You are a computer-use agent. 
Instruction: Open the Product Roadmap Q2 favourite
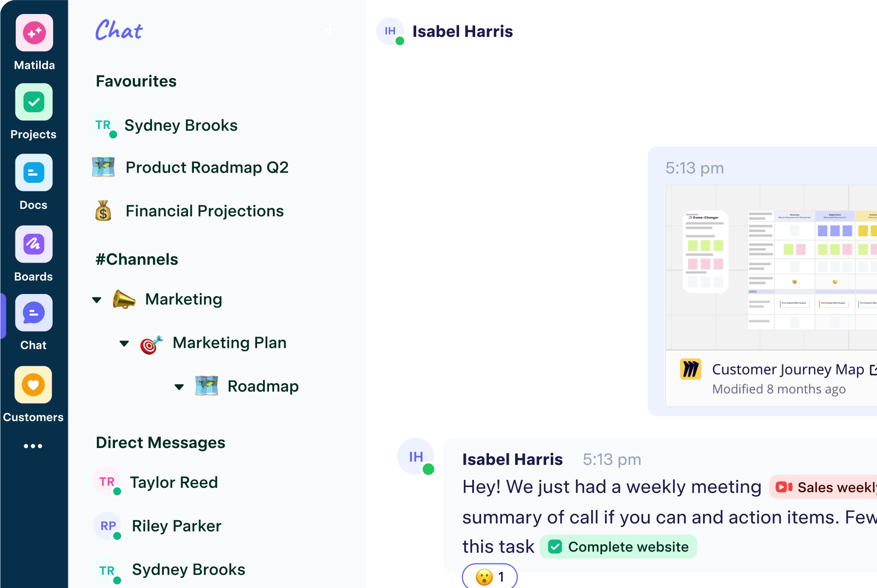click(x=207, y=168)
